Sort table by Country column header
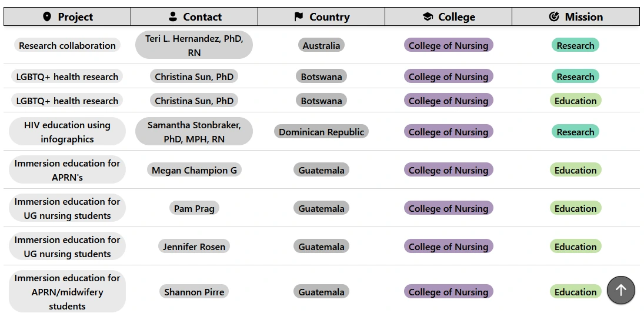The height and width of the screenshot is (313, 644). [x=329, y=17]
